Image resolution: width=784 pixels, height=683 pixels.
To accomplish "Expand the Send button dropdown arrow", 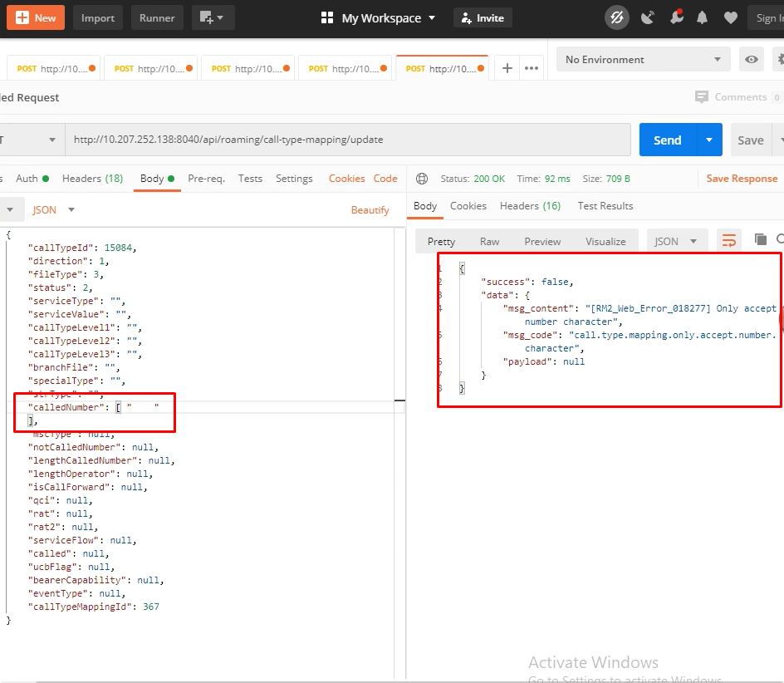I will tap(708, 140).
